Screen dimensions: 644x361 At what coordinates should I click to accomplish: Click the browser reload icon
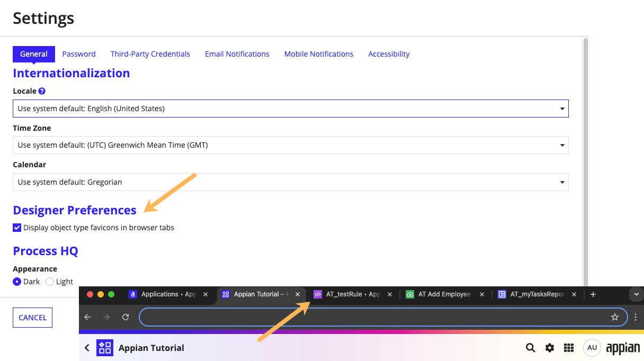tap(126, 317)
